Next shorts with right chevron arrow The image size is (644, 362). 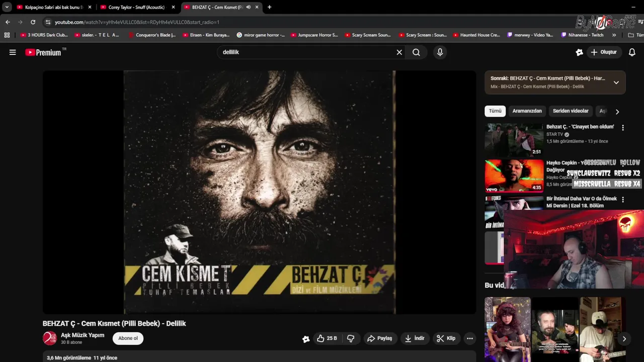[624, 339]
